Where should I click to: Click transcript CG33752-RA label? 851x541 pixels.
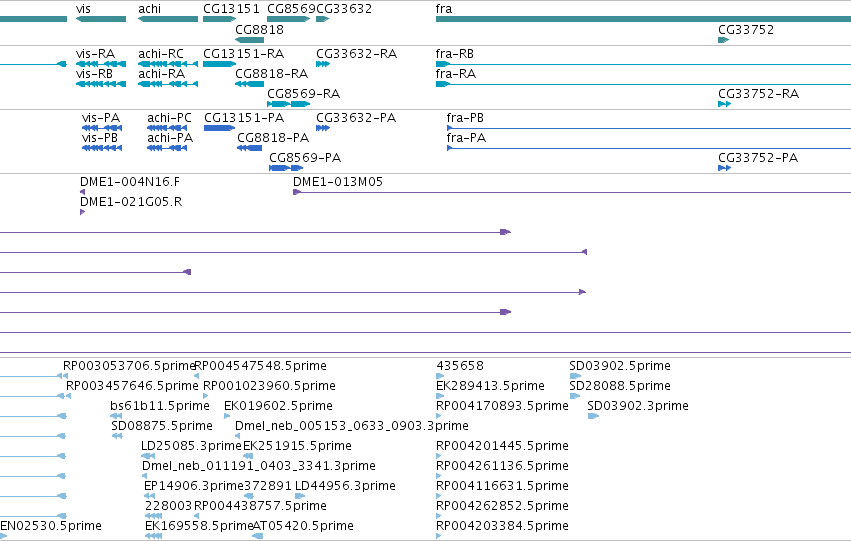pos(758,94)
